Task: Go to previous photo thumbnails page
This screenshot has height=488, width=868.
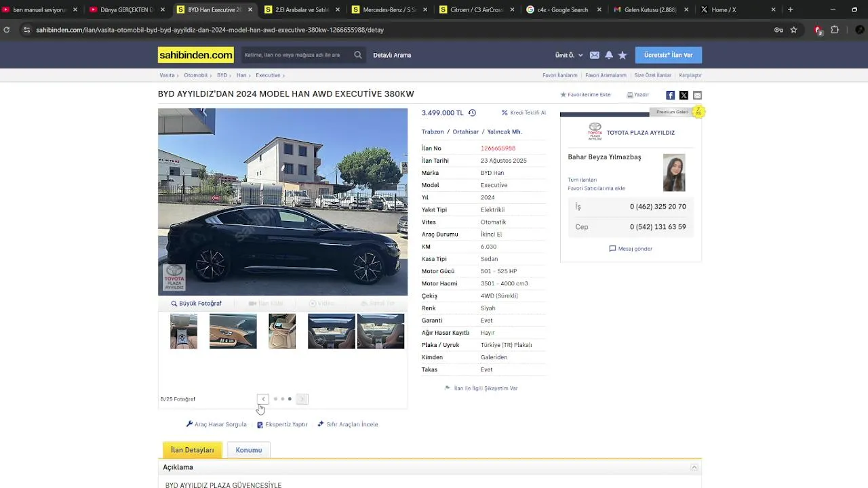Action: point(263,399)
